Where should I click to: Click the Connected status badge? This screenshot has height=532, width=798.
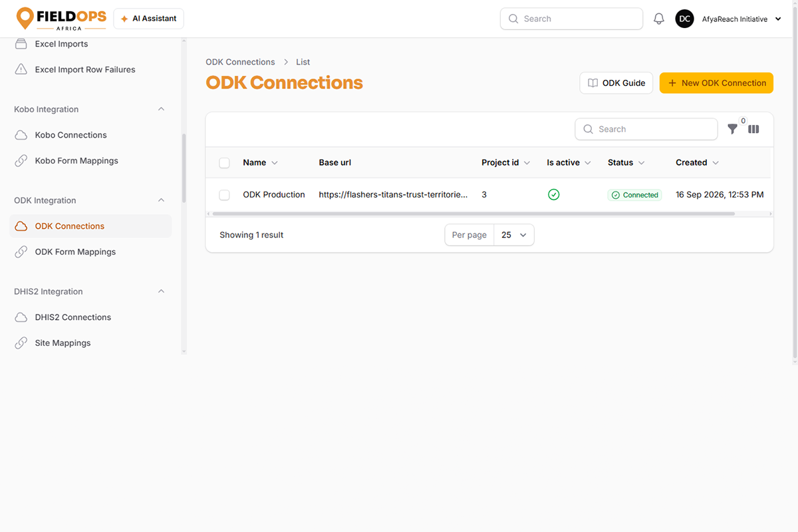click(x=634, y=195)
